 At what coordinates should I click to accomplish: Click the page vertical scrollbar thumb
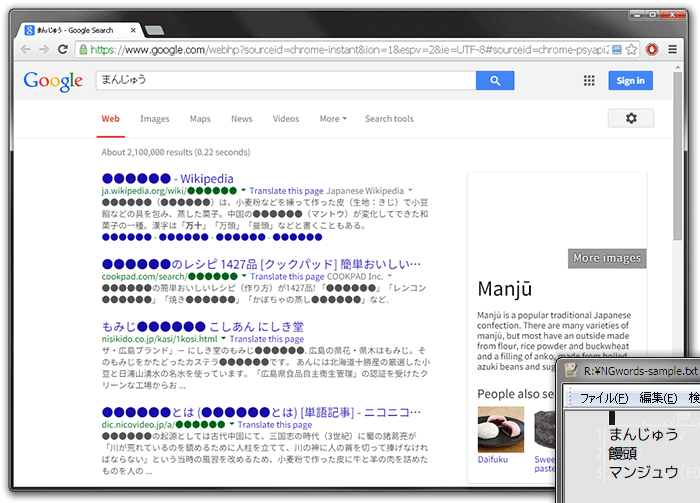(678, 156)
